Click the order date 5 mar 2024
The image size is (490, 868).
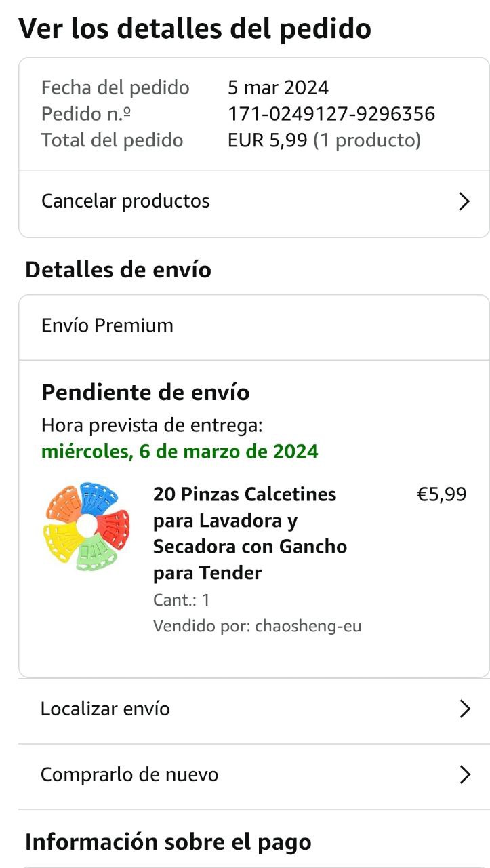(x=278, y=87)
